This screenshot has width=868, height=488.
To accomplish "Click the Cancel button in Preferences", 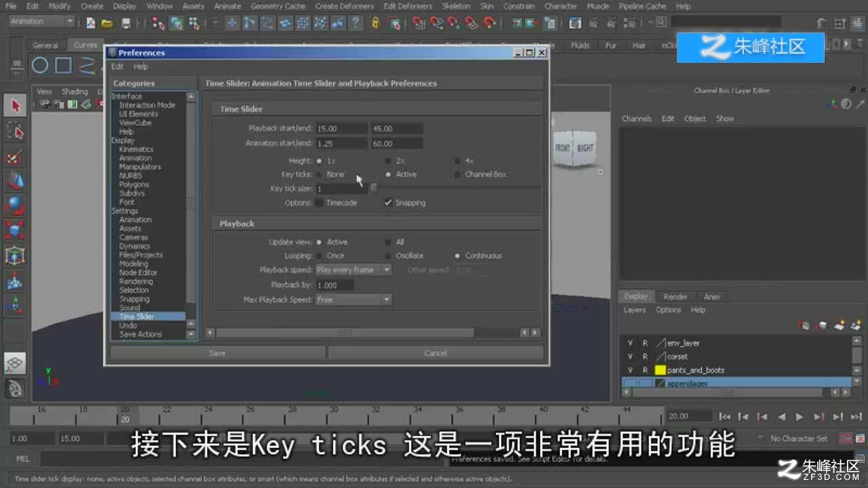I will pos(435,353).
